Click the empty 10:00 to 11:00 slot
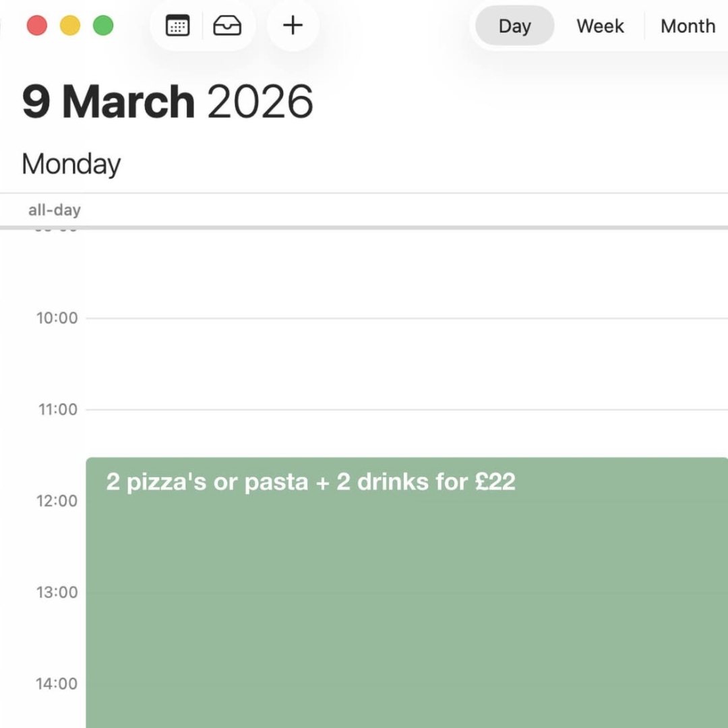 (404, 364)
